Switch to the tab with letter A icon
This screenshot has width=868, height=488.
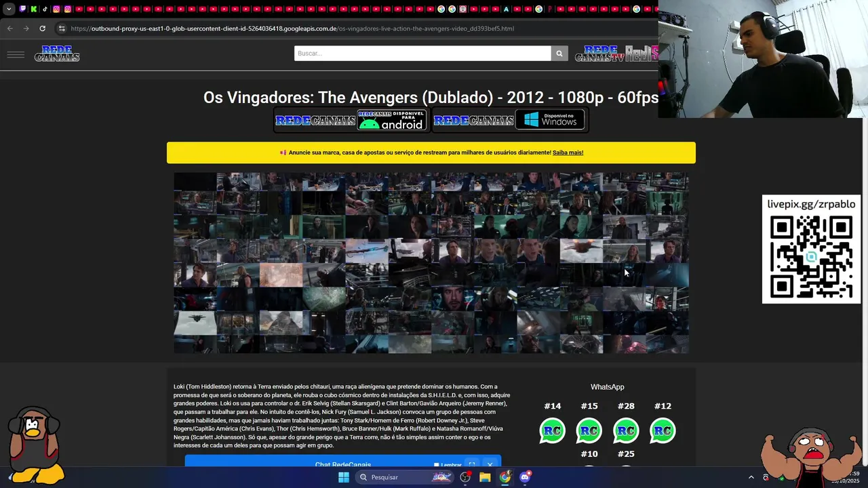pyautogui.click(x=506, y=9)
